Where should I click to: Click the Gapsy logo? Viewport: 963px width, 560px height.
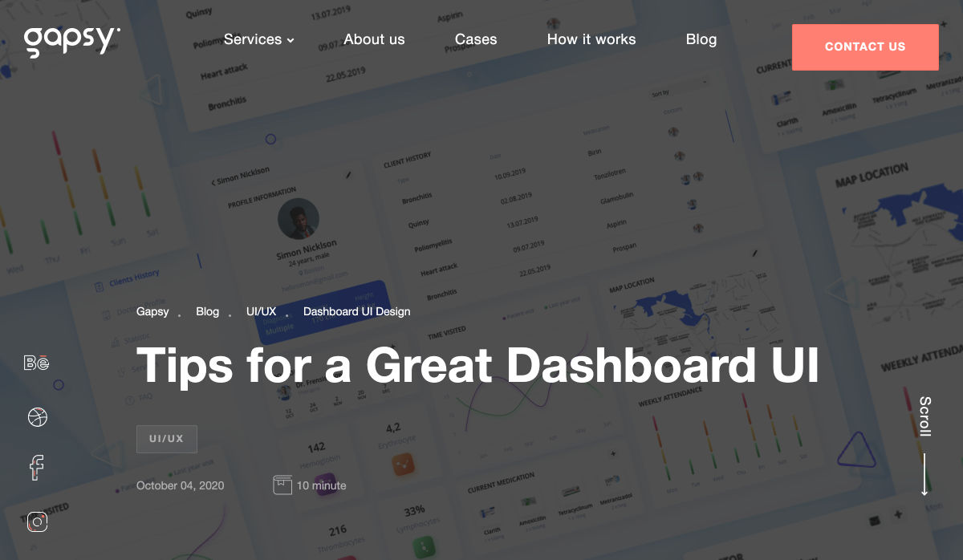click(x=71, y=43)
